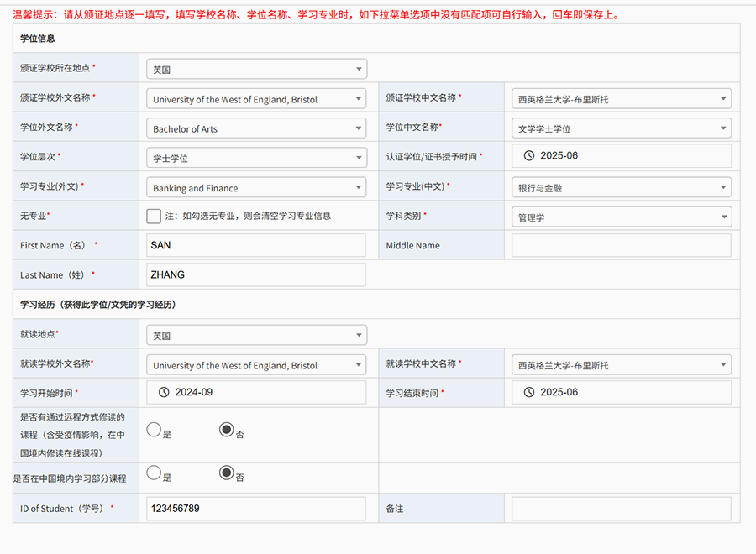Viewport: 756px width, 554px height.
Task: Select 是 for remote study courses question
Action: 154,430
